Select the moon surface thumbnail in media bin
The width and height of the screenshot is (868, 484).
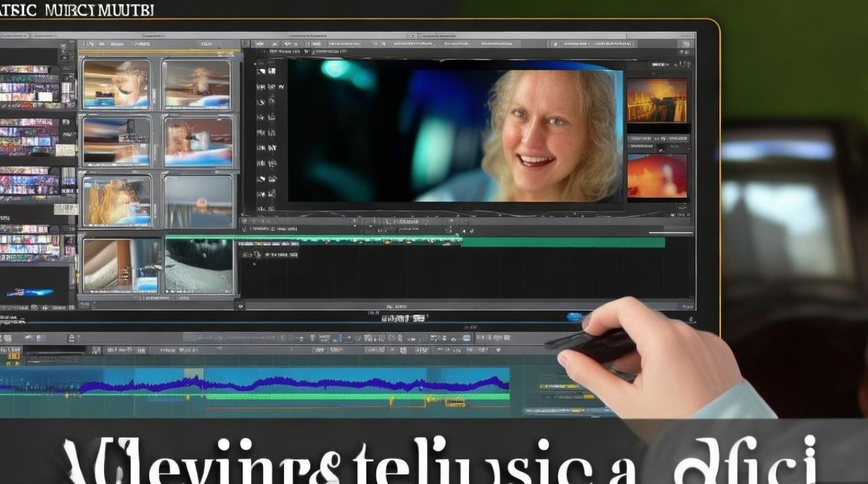click(198, 265)
